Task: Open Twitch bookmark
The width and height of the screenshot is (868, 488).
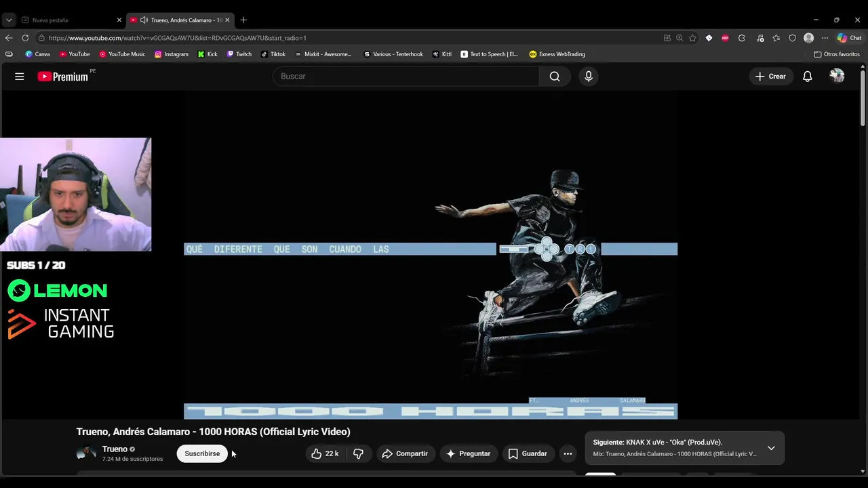Action: point(239,54)
